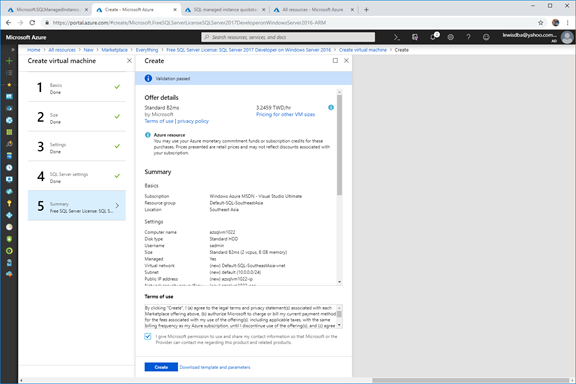The width and height of the screenshot is (576, 384).
Task: Click the horizontal scrollbar at the page bottom
Action: [x=471, y=380]
